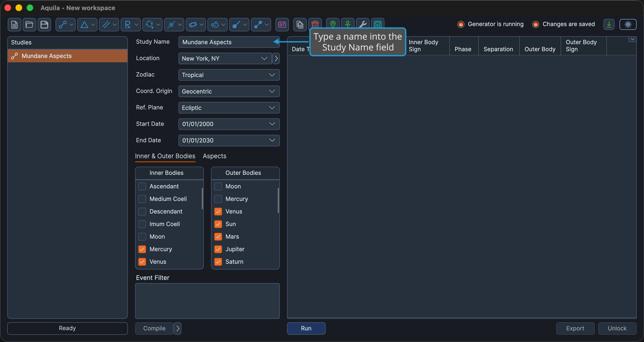Click the retrograde Rx toolbar icon

tap(127, 25)
